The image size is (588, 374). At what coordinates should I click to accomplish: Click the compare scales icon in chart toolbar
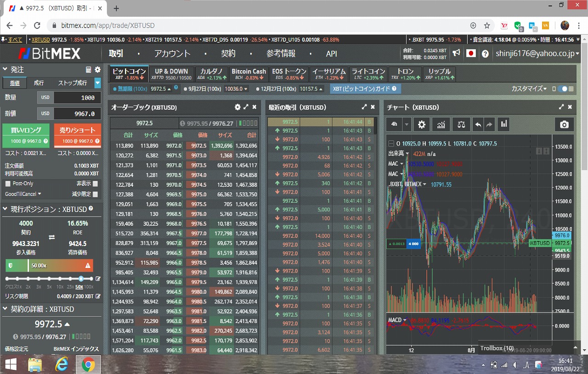pos(461,124)
